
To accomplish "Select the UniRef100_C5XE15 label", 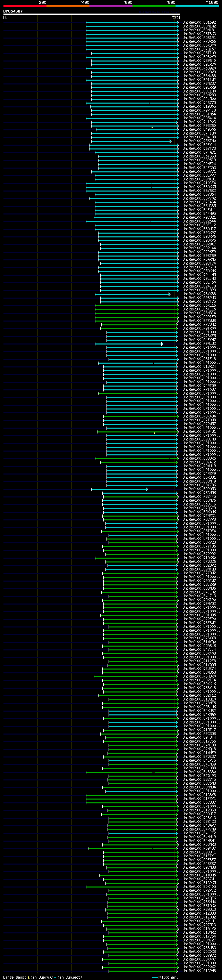I will click(199, 309).
